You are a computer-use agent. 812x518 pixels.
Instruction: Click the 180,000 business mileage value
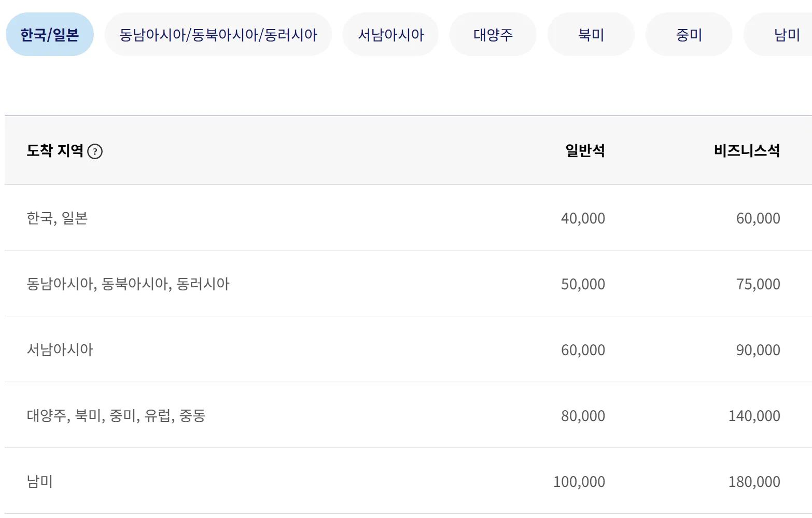[x=754, y=482]
